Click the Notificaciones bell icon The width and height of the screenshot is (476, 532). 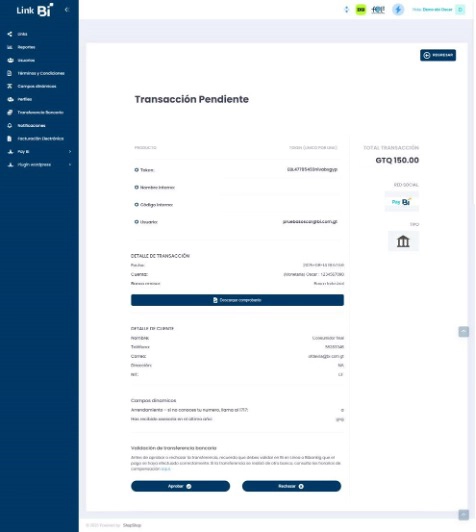click(x=10, y=126)
